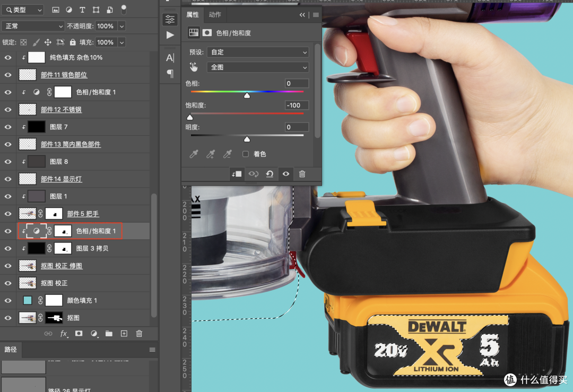Select the 图层 3 拷贝 layer
This screenshot has height=392, width=573.
(x=92, y=248)
